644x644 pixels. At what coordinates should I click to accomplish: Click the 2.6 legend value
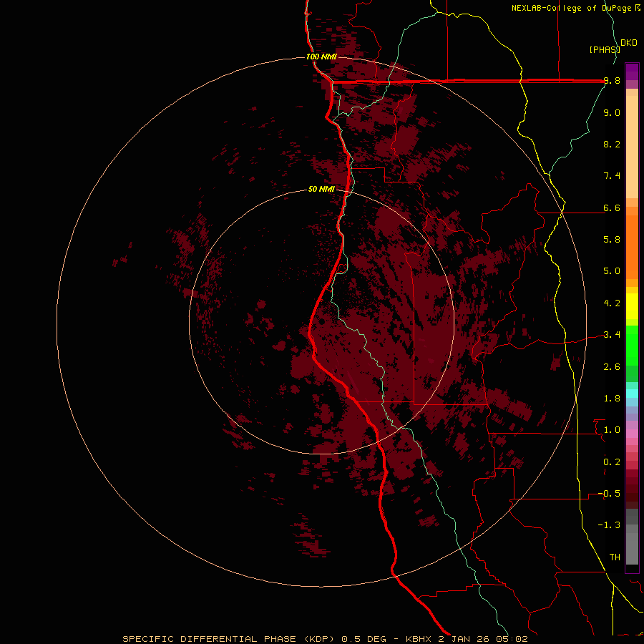(612, 367)
